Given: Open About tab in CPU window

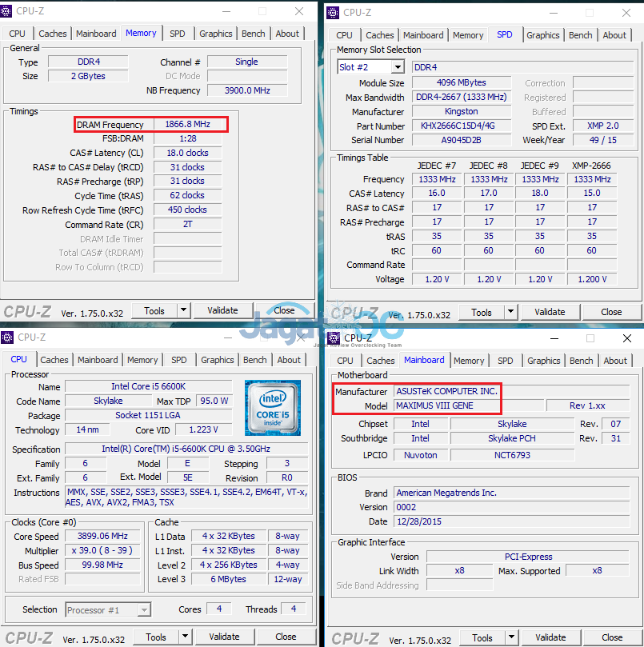Looking at the screenshot, I should 289,360.
